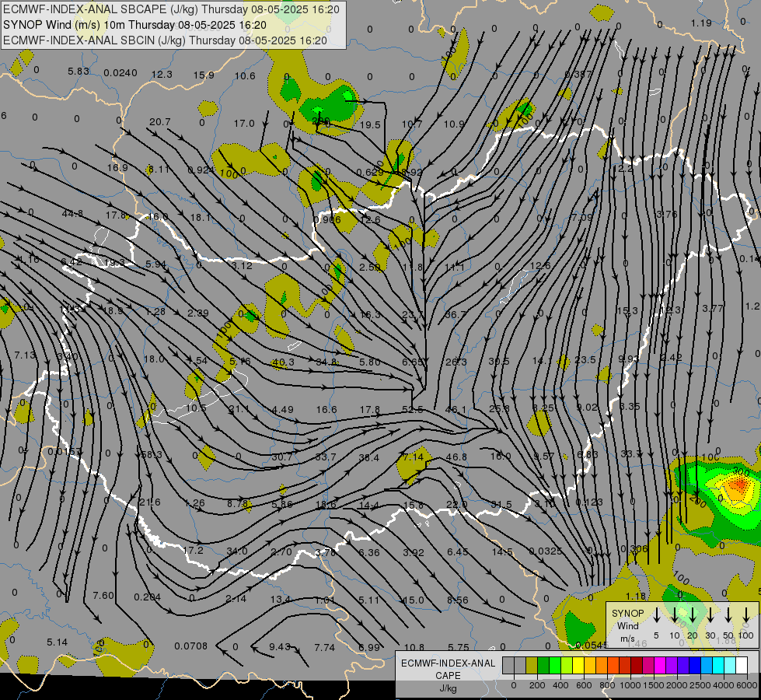
Task: Click the SYNOP Wind 10m title line
Action: point(135,25)
